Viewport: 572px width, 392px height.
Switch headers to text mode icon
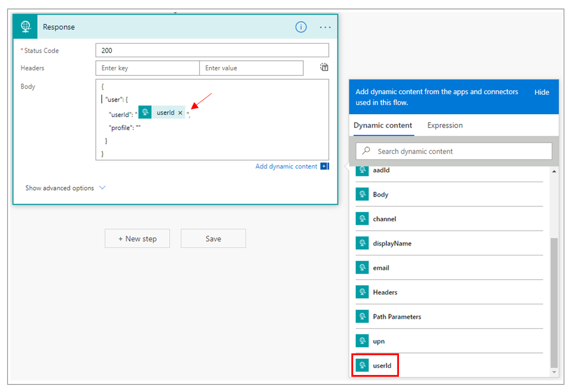click(324, 67)
